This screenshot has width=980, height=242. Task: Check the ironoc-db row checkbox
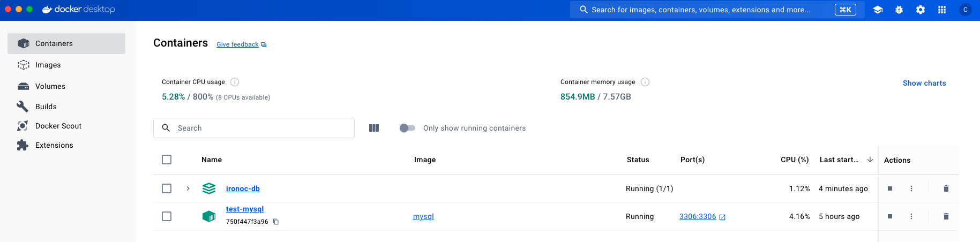tap(167, 188)
